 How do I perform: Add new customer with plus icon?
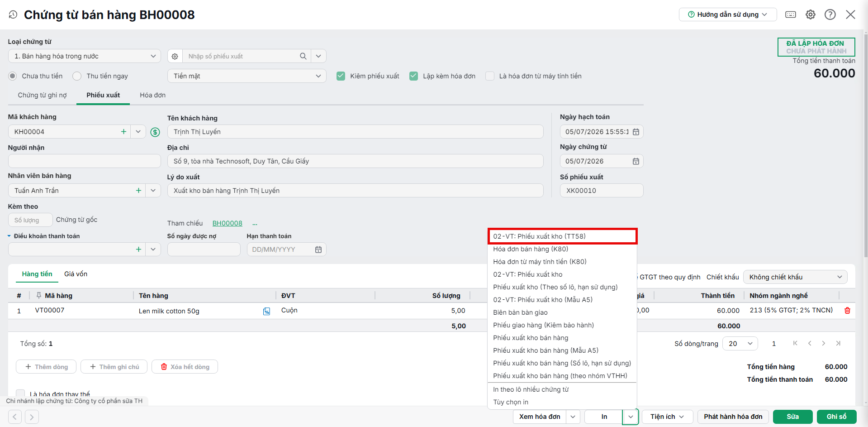pyautogui.click(x=123, y=132)
